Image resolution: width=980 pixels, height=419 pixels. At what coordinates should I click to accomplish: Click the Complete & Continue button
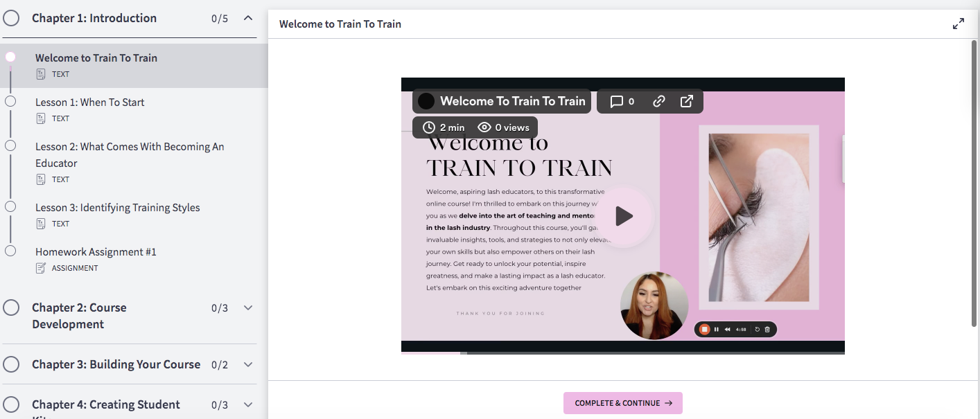622,403
